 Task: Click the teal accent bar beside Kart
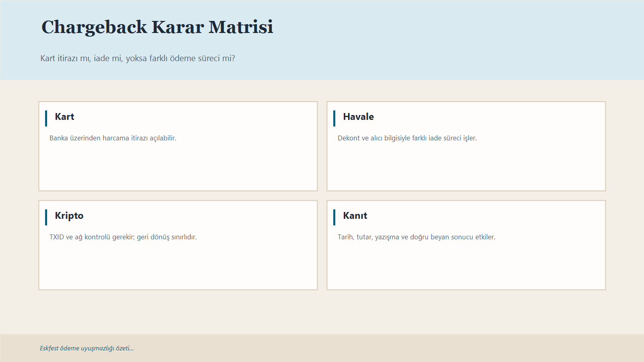pyautogui.click(x=46, y=117)
